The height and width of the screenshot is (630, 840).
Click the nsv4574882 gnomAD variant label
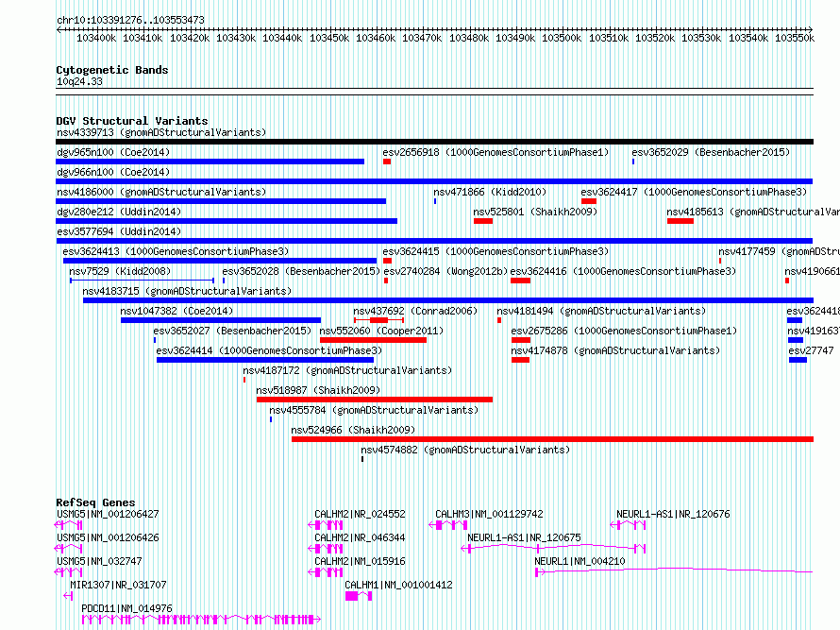pyautogui.click(x=465, y=450)
